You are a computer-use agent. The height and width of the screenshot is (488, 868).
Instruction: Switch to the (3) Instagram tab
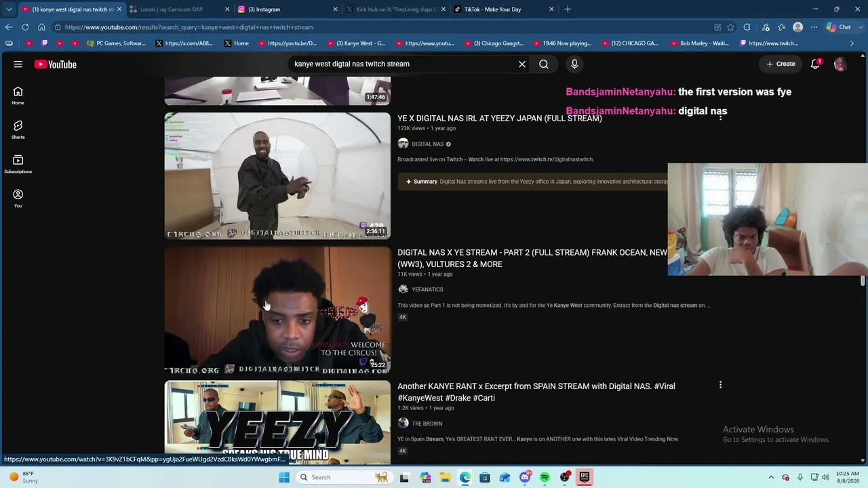(x=285, y=9)
